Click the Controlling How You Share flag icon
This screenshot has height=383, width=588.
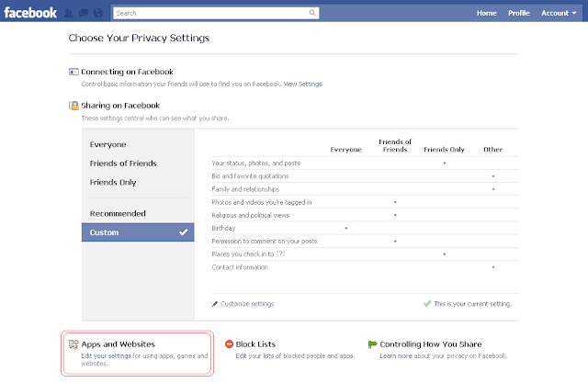(x=372, y=344)
